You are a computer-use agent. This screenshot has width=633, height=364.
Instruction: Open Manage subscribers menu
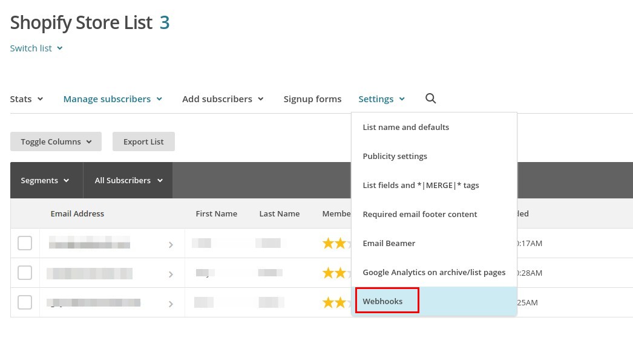point(113,99)
